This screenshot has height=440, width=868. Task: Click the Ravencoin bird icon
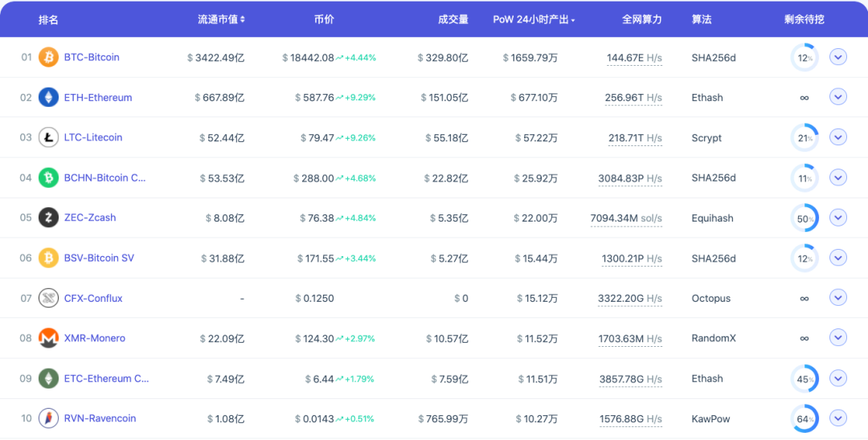point(49,418)
